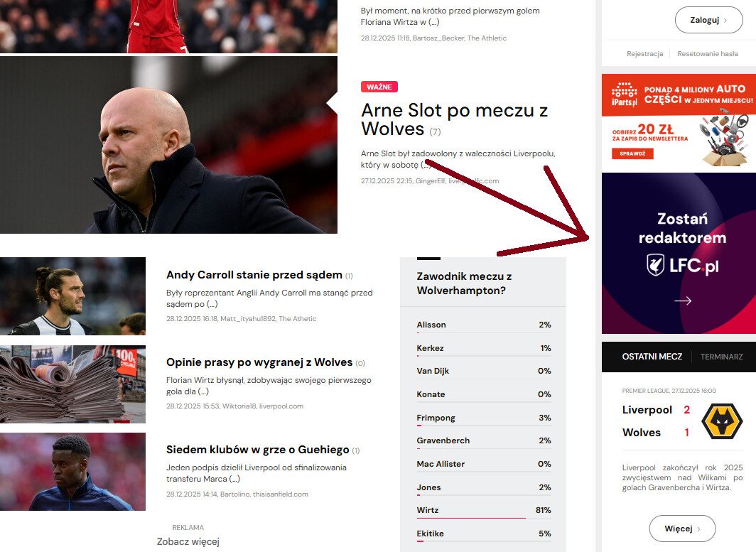Click Zobacz więcej below the news list
756x552 pixels.
click(188, 541)
